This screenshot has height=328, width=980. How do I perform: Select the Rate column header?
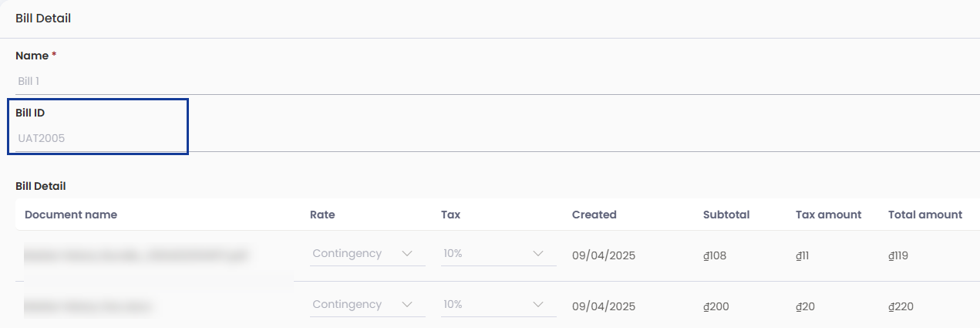[x=322, y=215]
